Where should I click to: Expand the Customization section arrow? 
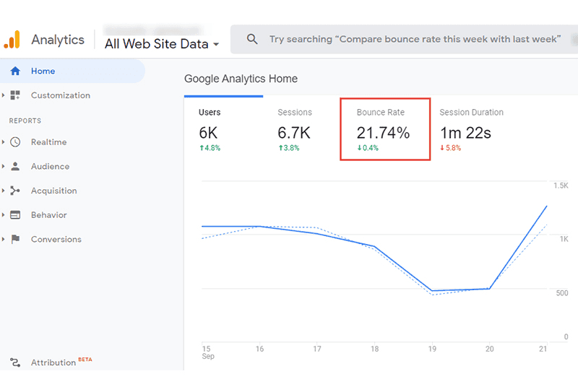(4, 95)
